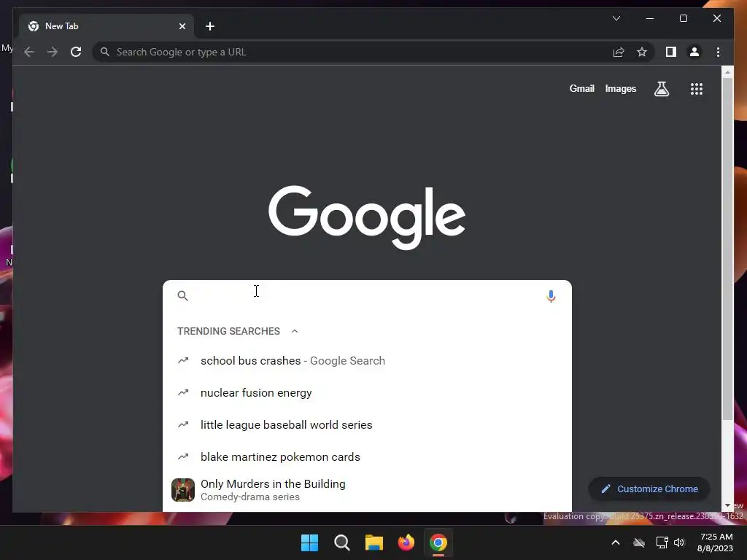
Task: Open the Gmail link
Action: pos(581,88)
